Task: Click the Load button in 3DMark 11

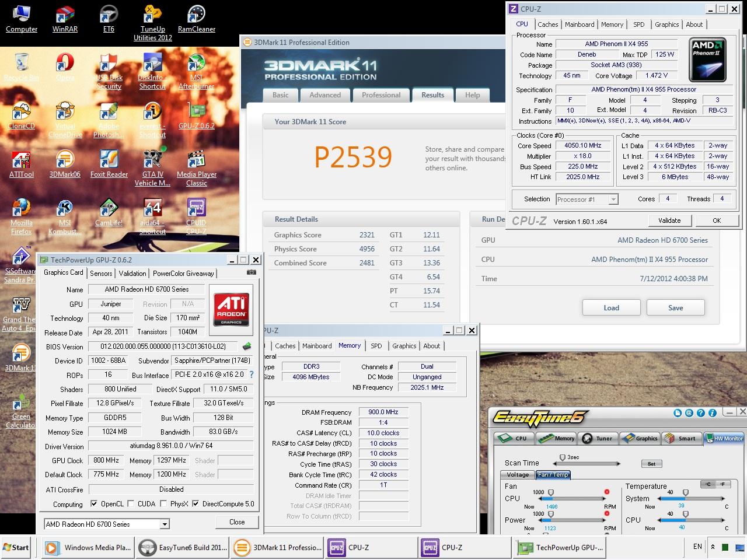Action: [x=611, y=308]
